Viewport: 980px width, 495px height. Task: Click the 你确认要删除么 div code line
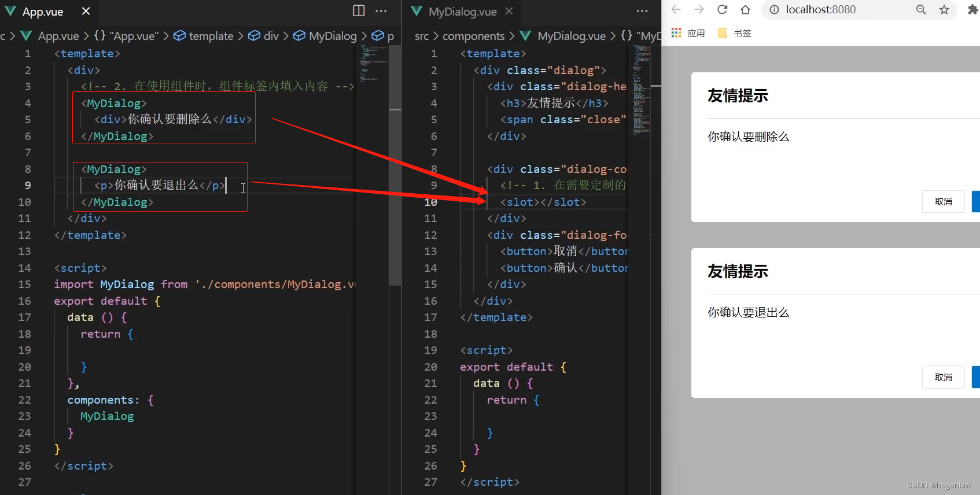tap(173, 119)
